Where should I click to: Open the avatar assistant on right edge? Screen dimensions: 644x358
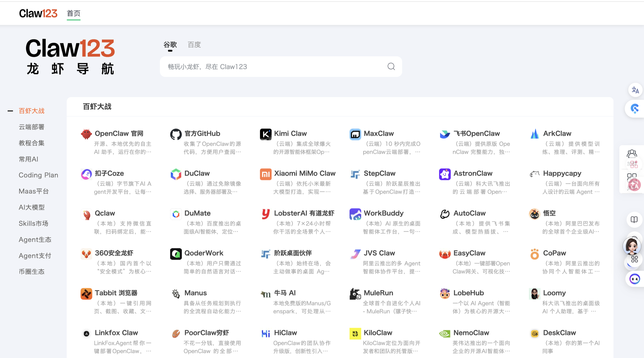click(x=632, y=246)
